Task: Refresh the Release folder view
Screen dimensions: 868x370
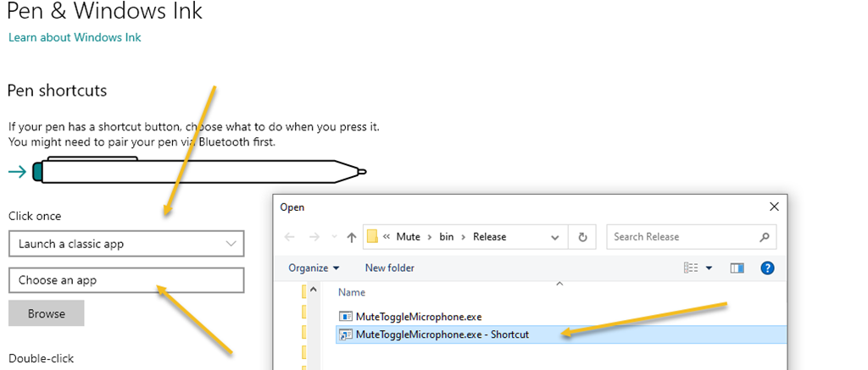Action: pos(582,237)
